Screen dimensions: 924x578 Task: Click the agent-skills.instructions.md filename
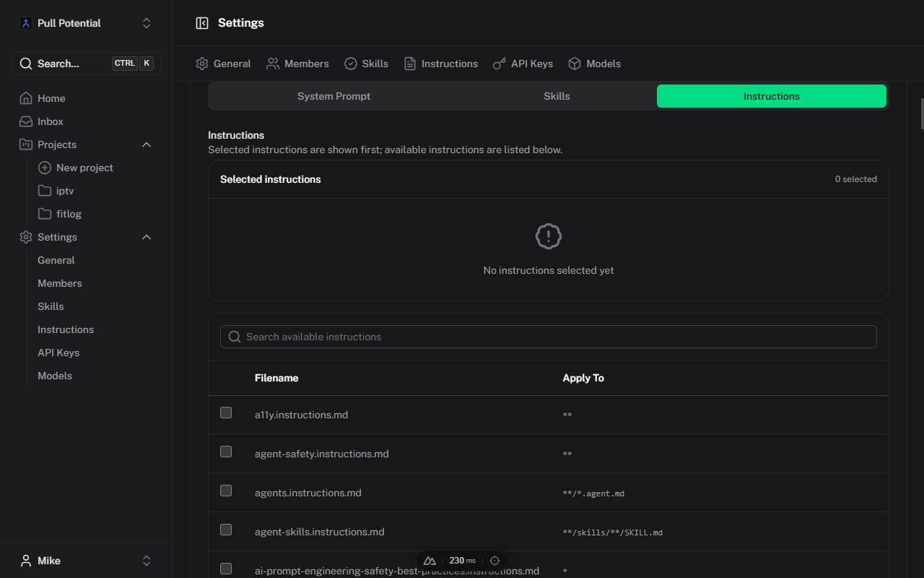point(320,532)
